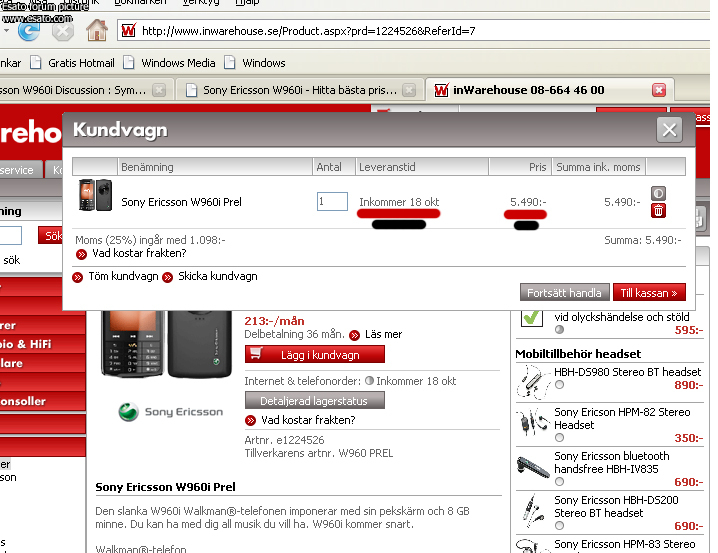Open the browser home page icon

(97, 30)
